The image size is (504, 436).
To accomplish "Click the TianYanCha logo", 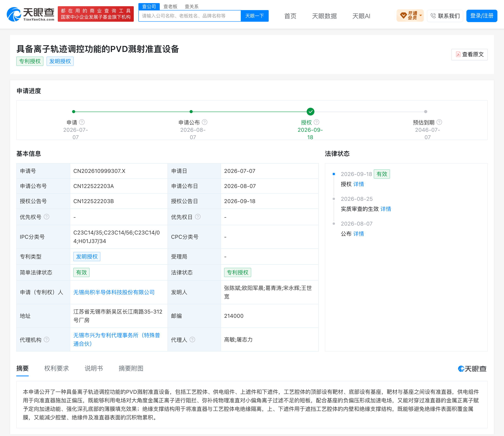I will (x=30, y=14).
